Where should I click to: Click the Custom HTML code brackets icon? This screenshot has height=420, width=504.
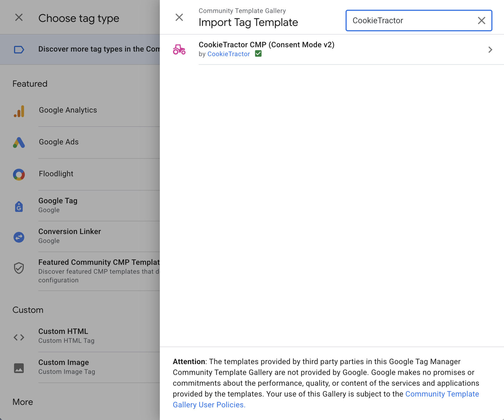point(19,337)
